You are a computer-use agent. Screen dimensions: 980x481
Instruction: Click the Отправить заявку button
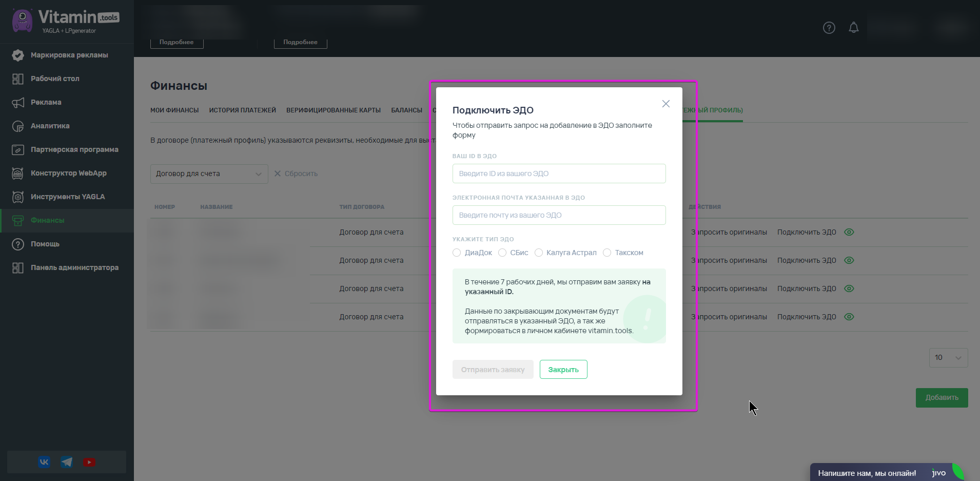493,370
